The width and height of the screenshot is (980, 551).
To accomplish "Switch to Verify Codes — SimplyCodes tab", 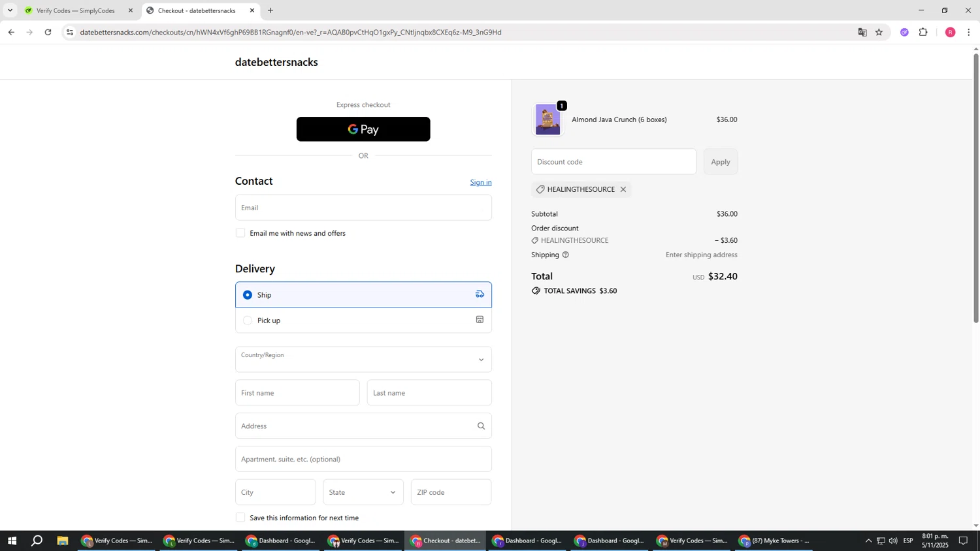I will click(x=75, y=10).
